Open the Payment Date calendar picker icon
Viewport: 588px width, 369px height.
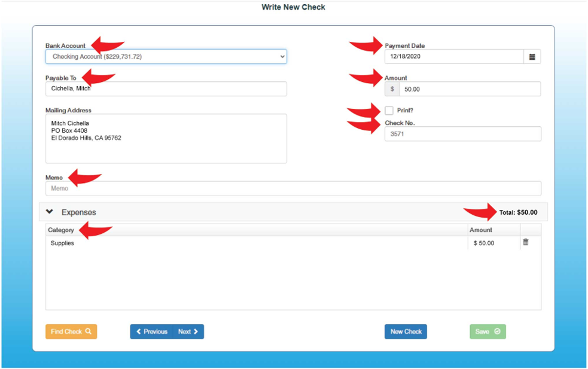(x=532, y=57)
